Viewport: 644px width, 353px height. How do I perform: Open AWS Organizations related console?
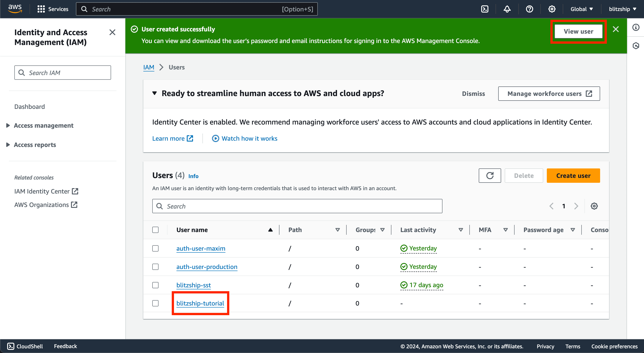tap(46, 205)
